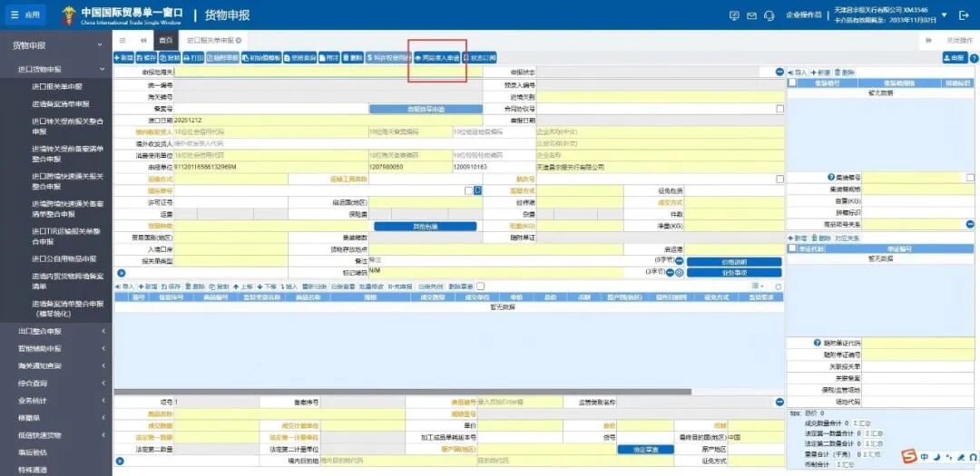Click the mail envelope icon in header
Screen dimensions: 980x476
click(x=751, y=15)
